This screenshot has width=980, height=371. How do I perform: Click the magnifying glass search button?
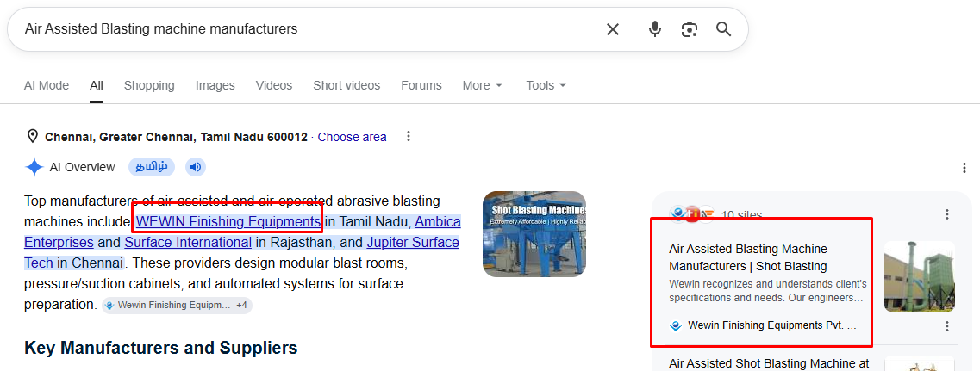tap(724, 28)
